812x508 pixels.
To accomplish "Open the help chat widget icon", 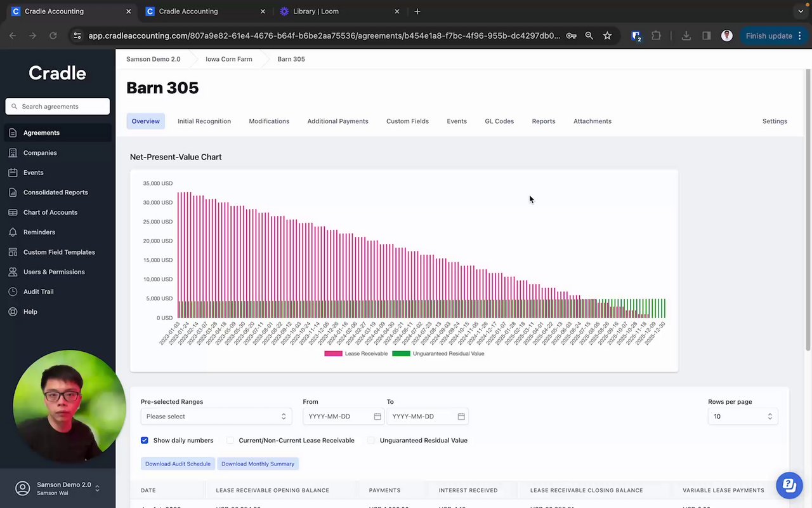I will pyautogui.click(x=789, y=486).
